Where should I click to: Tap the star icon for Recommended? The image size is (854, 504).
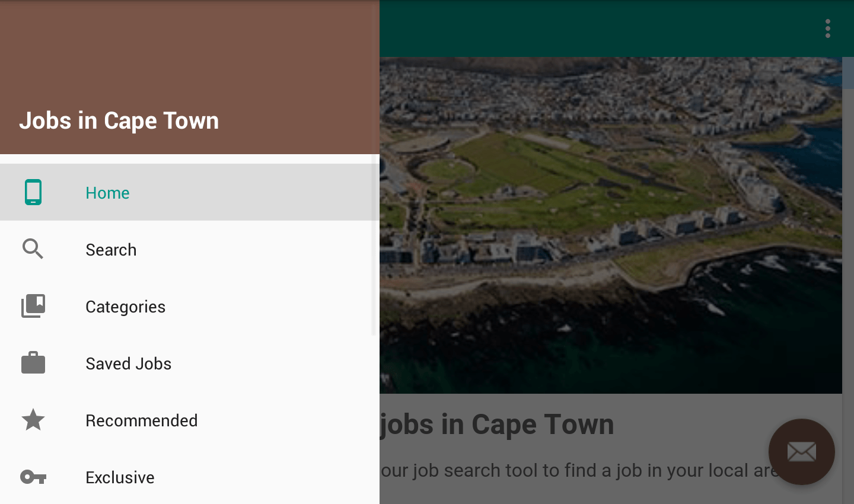coord(33,420)
